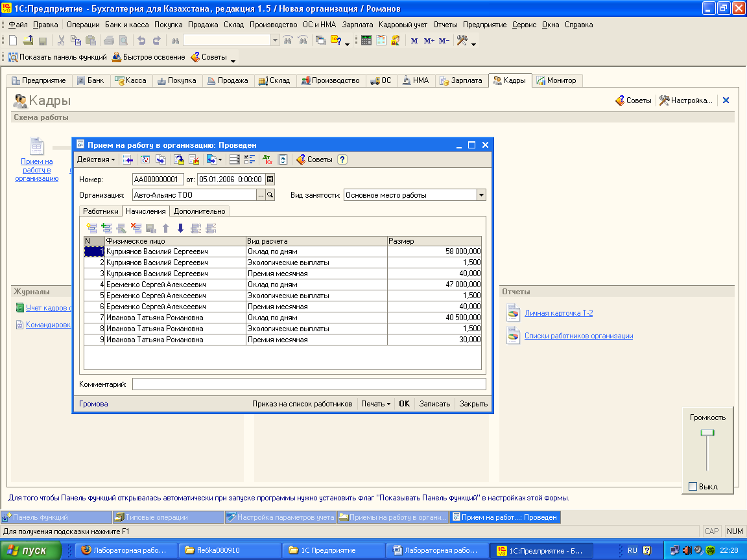Click the New document icon in the main toolbar

(13, 41)
